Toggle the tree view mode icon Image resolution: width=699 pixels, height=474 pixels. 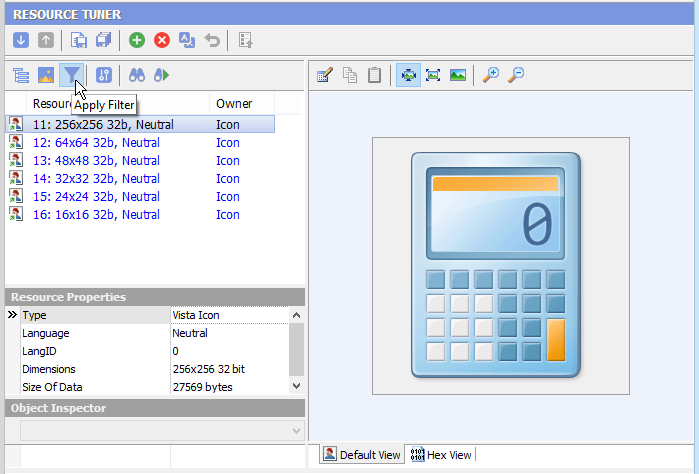(21, 75)
